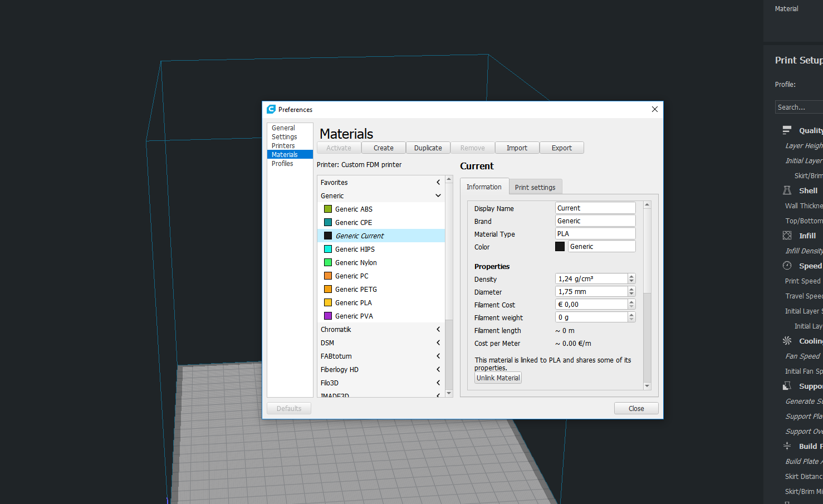The width and height of the screenshot is (823, 504).
Task: Expand the Chromatik brand group
Action: [438, 329]
